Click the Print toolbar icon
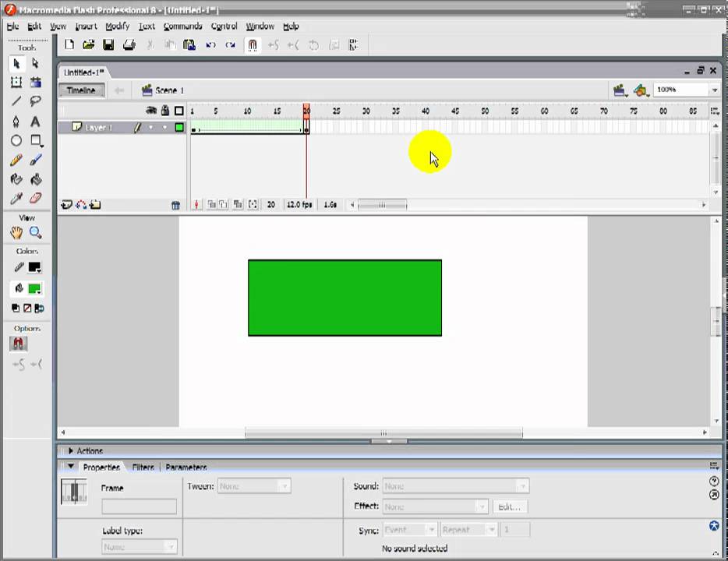Image resolution: width=728 pixels, height=561 pixels. 129,44
